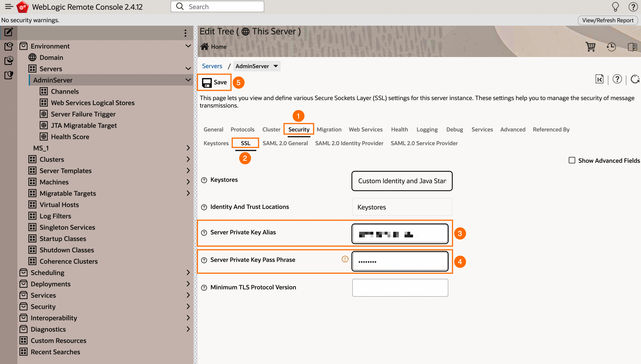Select the Edit Tree perspective icon
The width and height of the screenshot is (641, 364).
click(9, 32)
